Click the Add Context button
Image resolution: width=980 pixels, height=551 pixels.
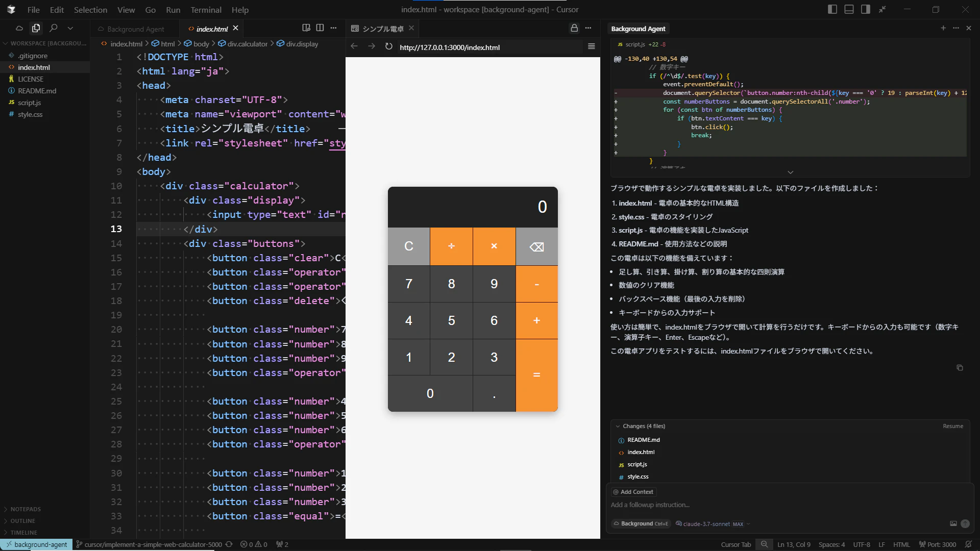coord(633,492)
